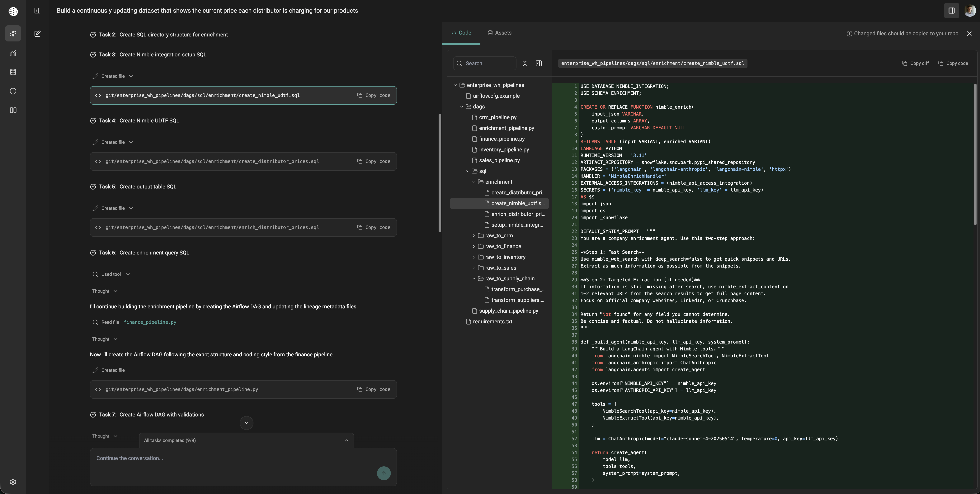The image size is (980, 494).
Task: Open the book library sidebar icon
Action: [13, 110]
